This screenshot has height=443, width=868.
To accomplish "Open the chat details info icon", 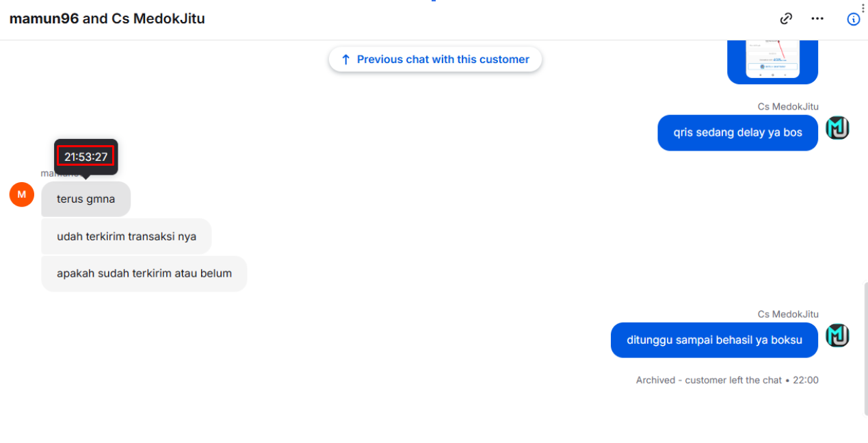I will (854, 19).
